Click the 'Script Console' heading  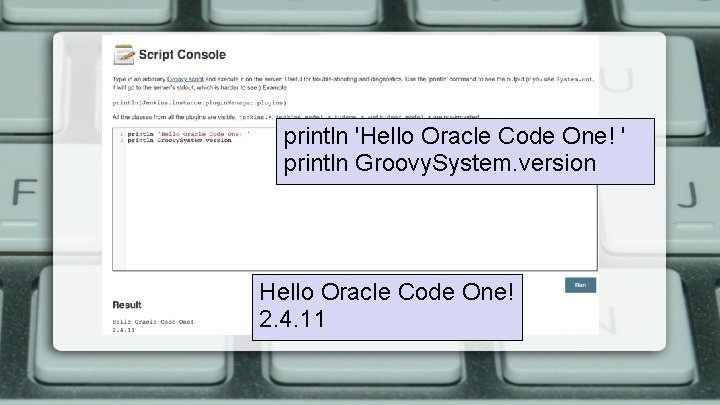point(182,55)
